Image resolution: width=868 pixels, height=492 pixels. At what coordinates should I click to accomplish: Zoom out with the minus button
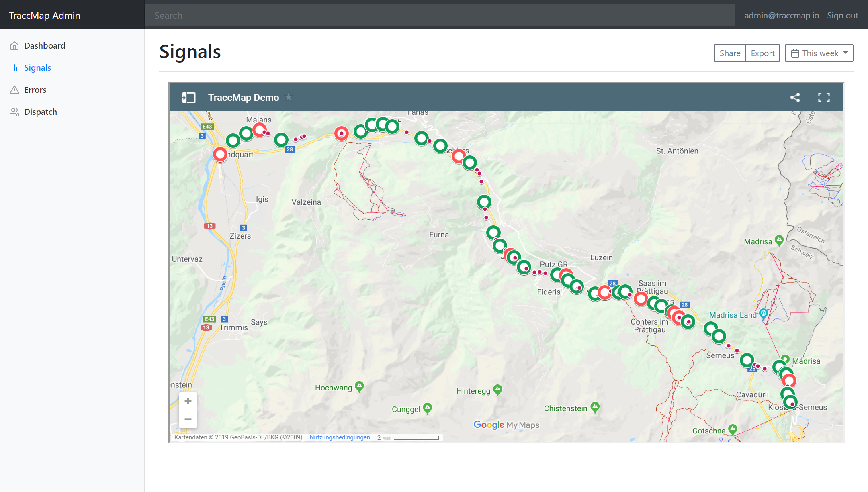click(x=188, y=419)
